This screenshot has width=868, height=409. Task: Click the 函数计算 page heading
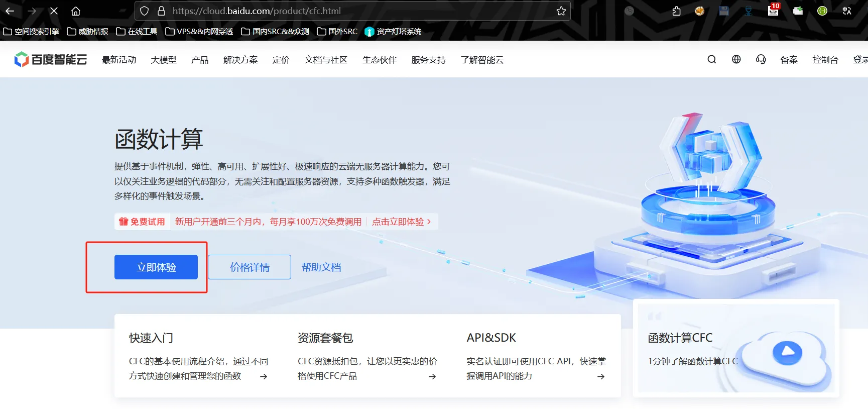[159, 139]
